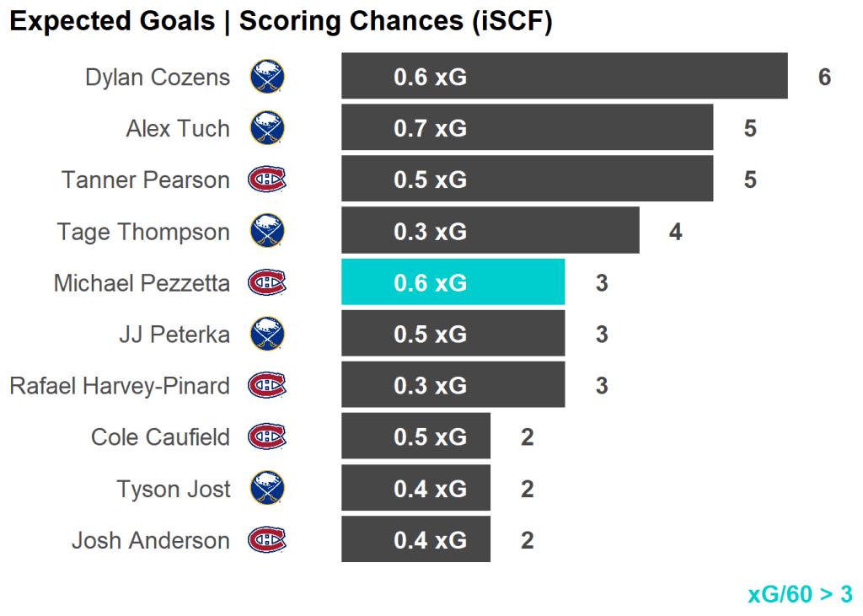Click the Expected Goals chart title
The height and width of the screenshot is (616, 863).
click(x=281, y=23)
